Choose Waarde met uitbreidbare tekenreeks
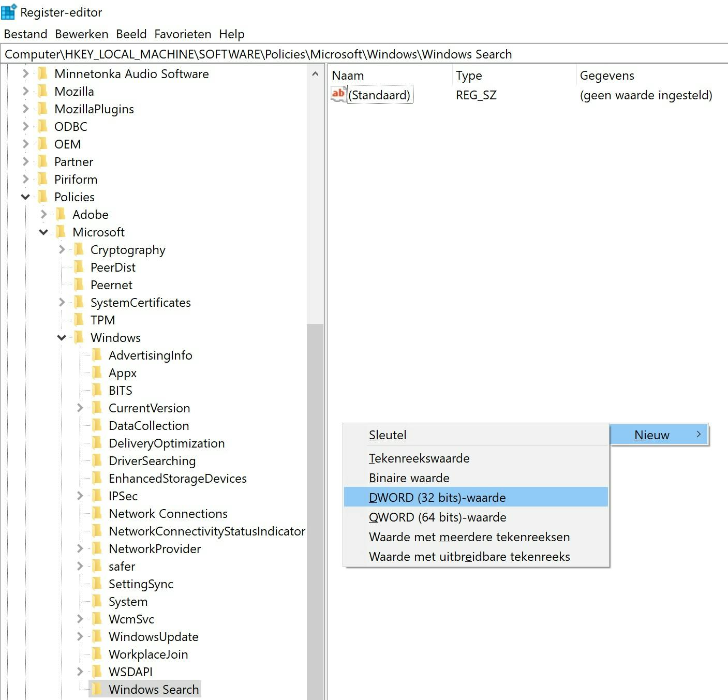Image resolution: width=728 pixels, height=700 pixels. [x=476, y=556]
